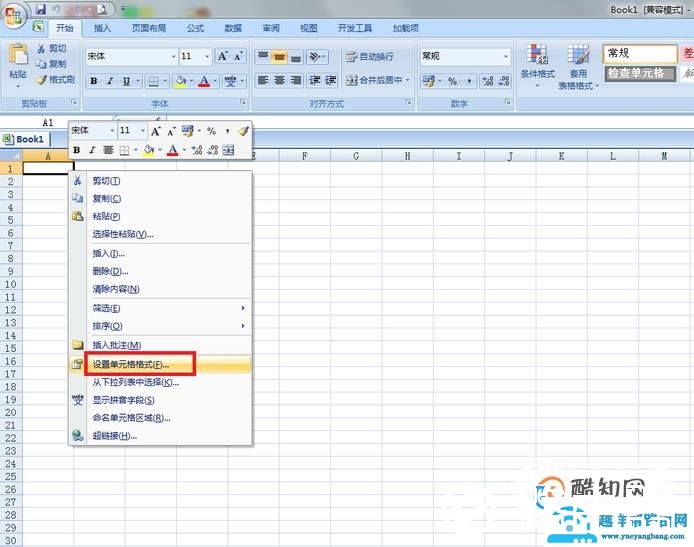Open 套用表格格式 table format menu
Viewport: 694px width, 547px height.
click(578, 66)
